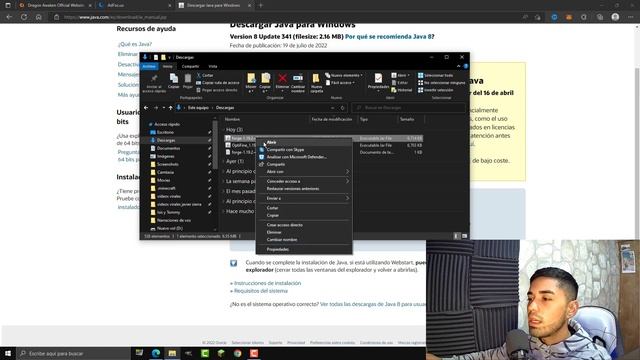Switch to the Compartir ribbon tab
The height and width of the screenshot is (360, 640).
190,66
